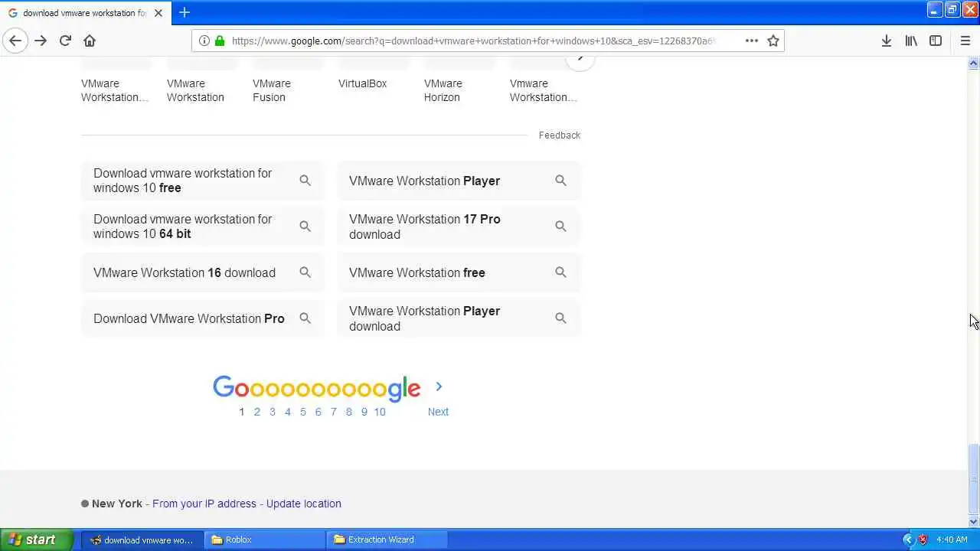Click the Google logo in pagination

click(317, 389)
